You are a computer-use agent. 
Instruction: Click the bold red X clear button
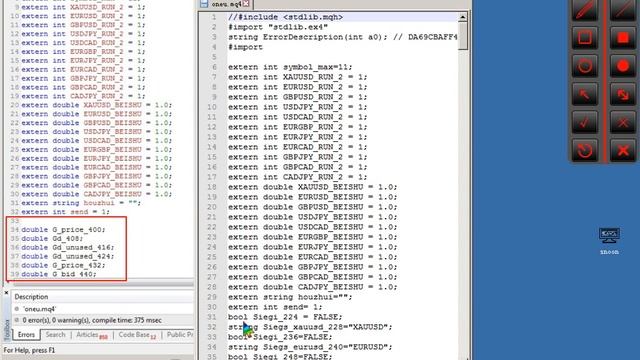coord(623,151)
